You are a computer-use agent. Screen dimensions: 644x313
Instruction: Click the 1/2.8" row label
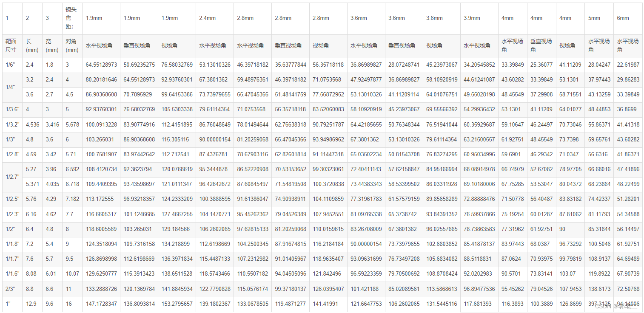[x=12, y=154]
